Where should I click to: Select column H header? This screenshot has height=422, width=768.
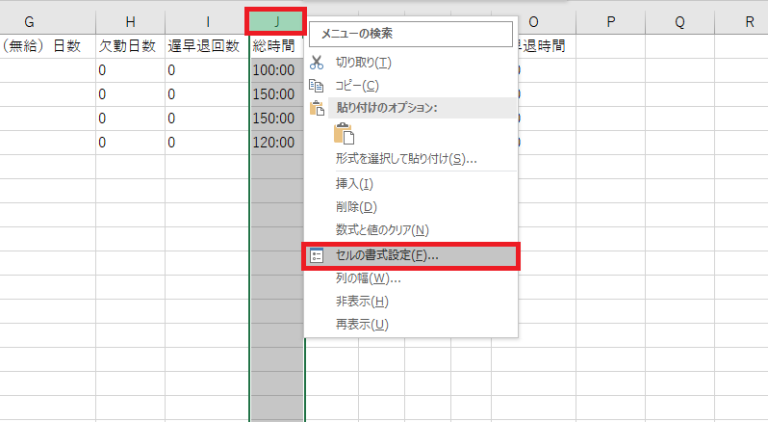[131, 21]
